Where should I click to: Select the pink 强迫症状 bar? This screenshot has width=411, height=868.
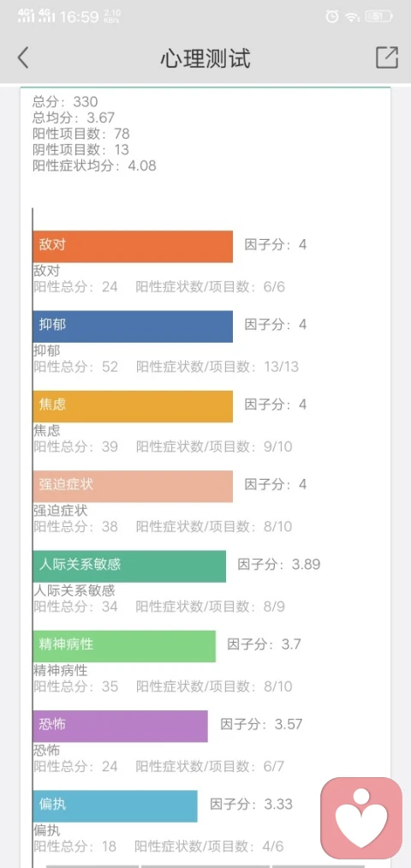(133, 486)
